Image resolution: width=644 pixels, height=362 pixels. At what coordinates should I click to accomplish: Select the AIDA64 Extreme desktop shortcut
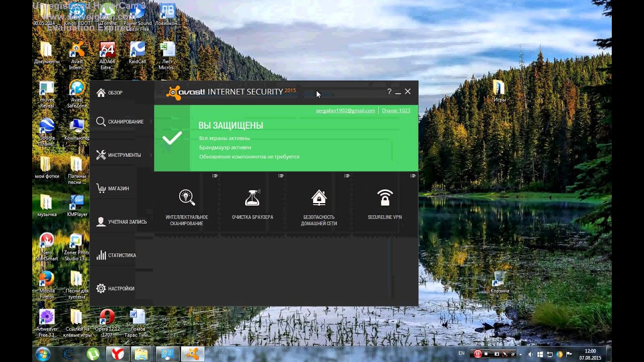[107, 56]
